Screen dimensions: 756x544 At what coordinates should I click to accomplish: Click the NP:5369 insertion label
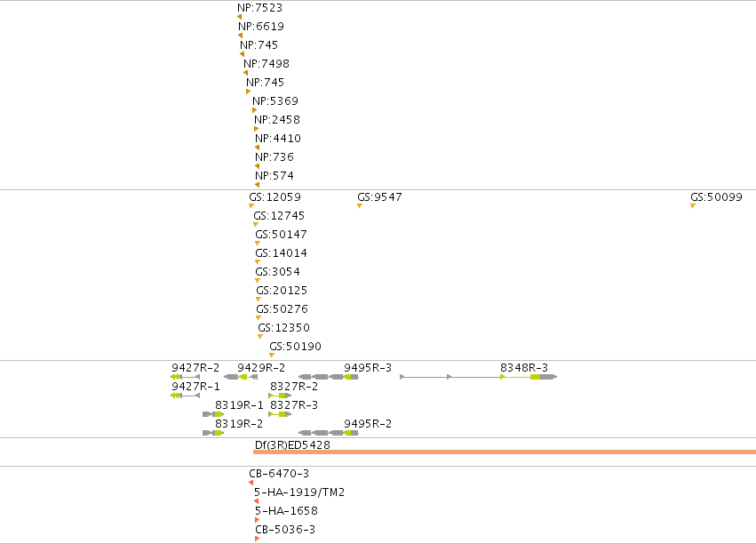(275, 101)
